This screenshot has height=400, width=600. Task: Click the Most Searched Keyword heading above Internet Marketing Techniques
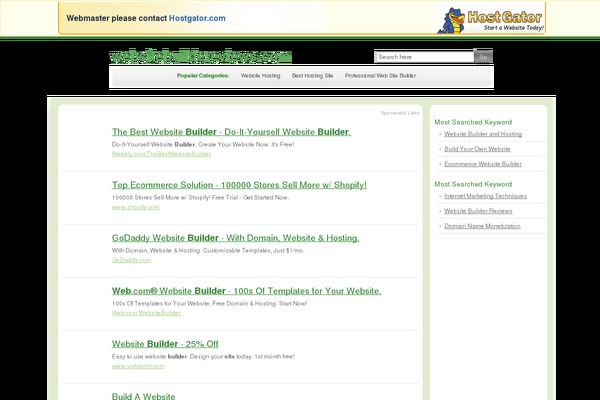click(x=473, y=184)
